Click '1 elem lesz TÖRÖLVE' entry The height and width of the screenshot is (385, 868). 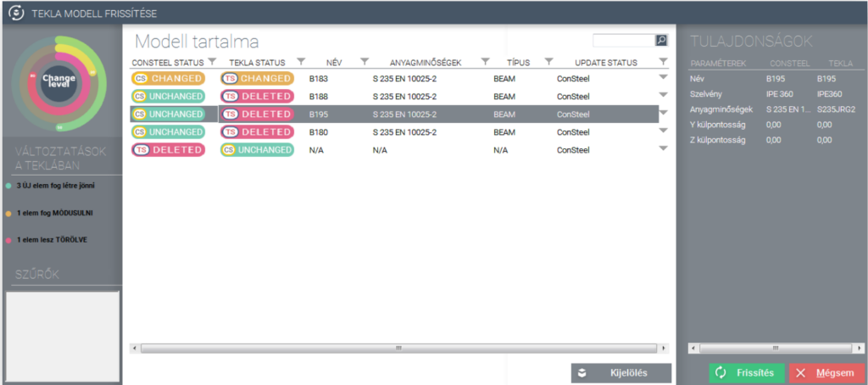(x=52, y=241)
